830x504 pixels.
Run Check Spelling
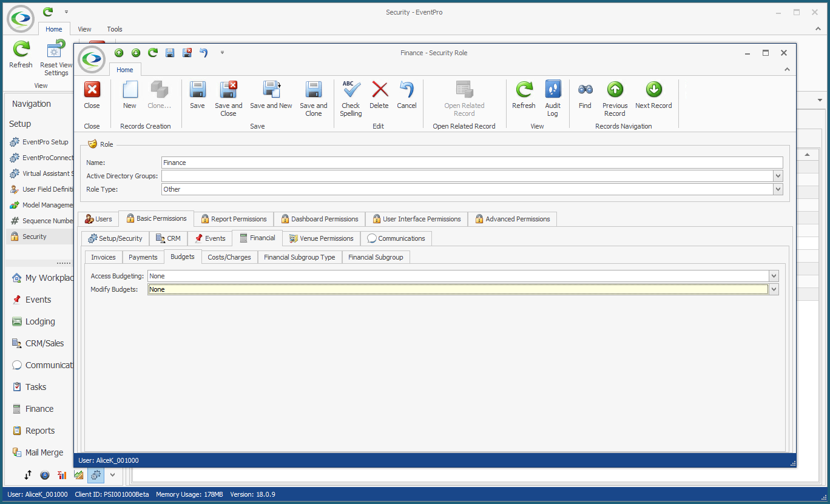351,99
